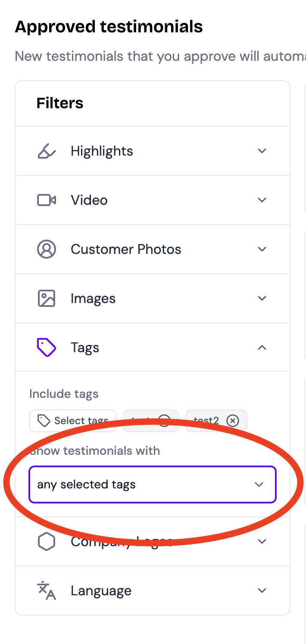306x644 pixels.
Task: Open the any selected tags dropdown
Action: pyautogui.click(x=152, y=485)
